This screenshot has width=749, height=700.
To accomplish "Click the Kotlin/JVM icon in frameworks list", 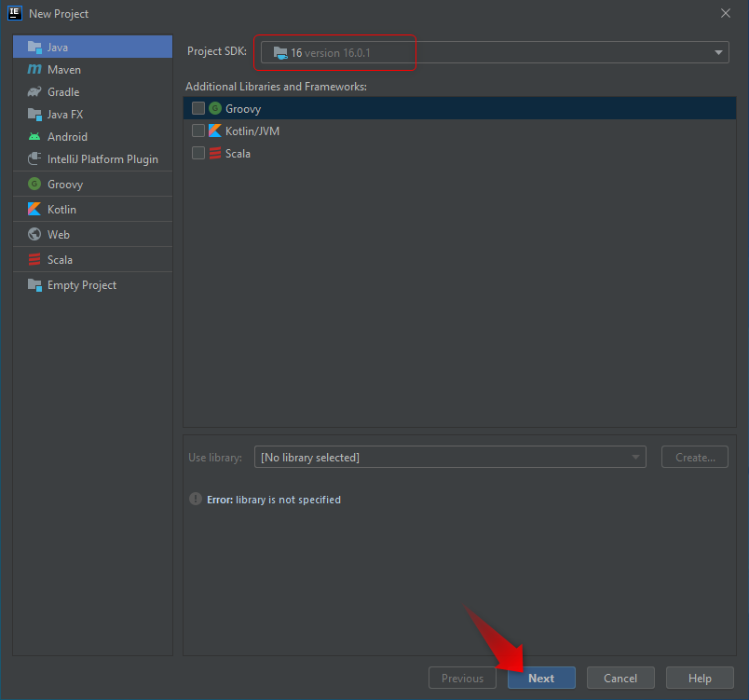I will [x=215, y=130].
